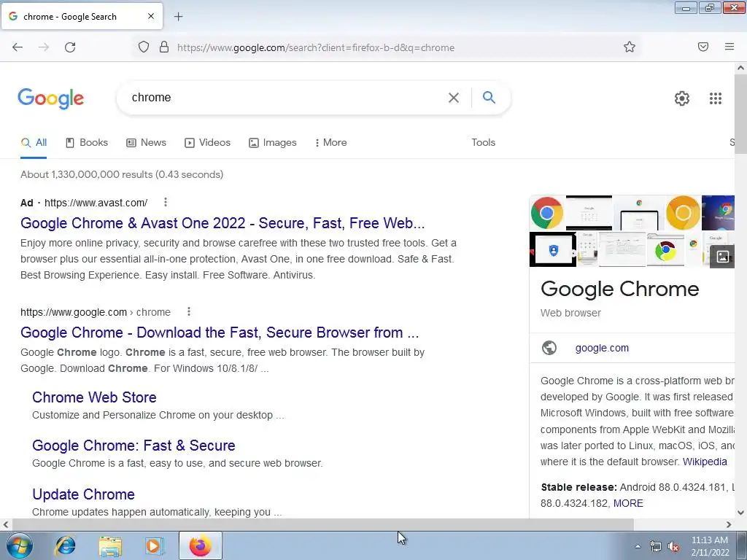Open Windows Media Player from the taskbar
This screenshot has height=560, width=747.
click(x=155, y=545)
